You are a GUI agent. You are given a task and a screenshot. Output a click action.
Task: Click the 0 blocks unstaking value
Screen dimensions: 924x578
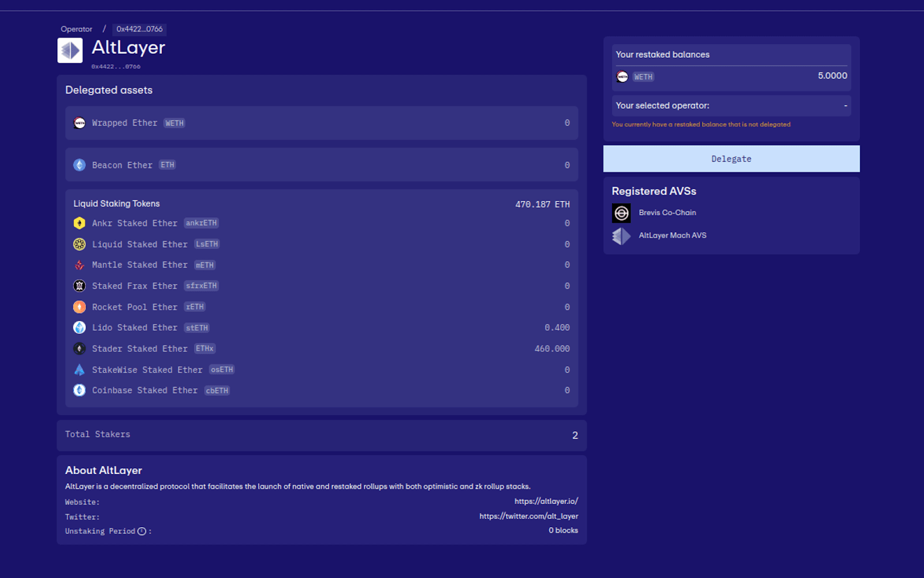[563, 530]
